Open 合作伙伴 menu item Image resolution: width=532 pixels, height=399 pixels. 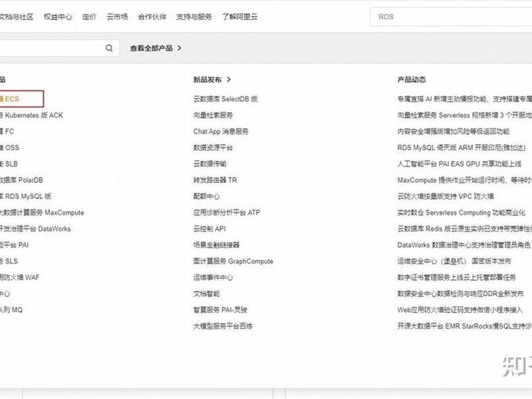[152, 17]
